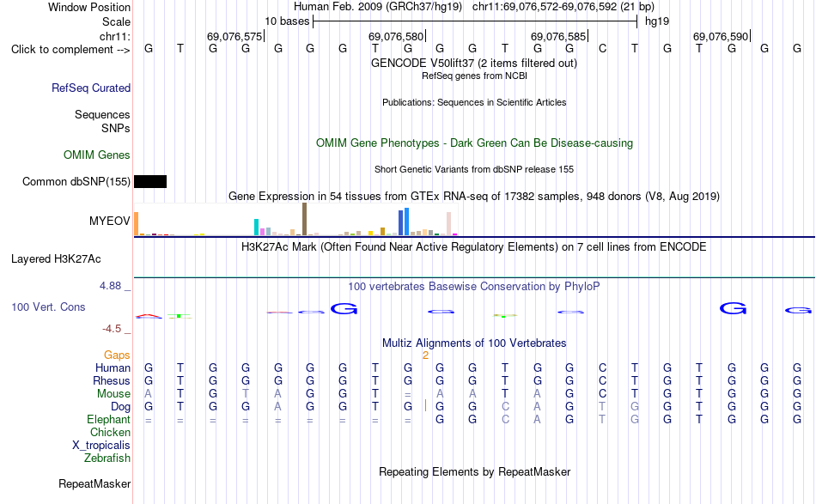Image resolution: width=816 pixels, height=504 pixels.
Task: Open the OMIM Genes track label
Action: (97, 155)
